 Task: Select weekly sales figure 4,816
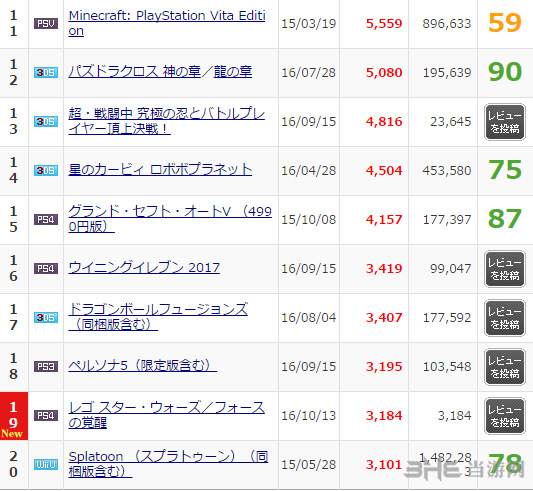[x=384, y=121]
